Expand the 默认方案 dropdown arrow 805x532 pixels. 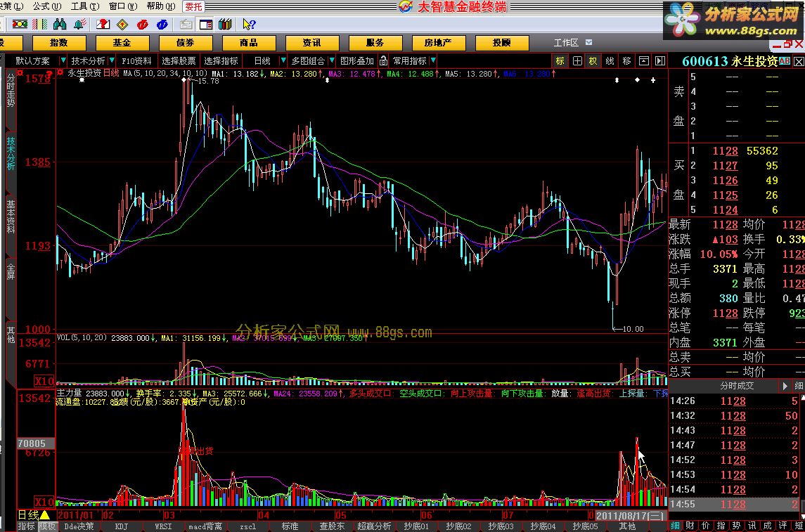[x=63, y=61]
